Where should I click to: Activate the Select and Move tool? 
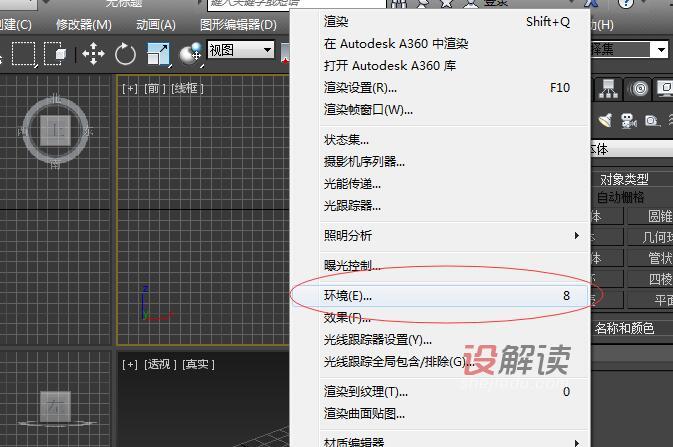(x=93, y=54)
